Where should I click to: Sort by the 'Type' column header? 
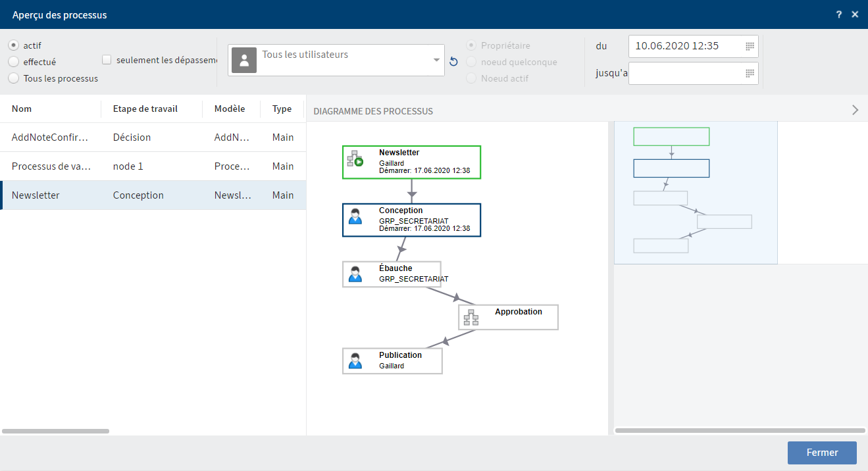pos(282,109)
